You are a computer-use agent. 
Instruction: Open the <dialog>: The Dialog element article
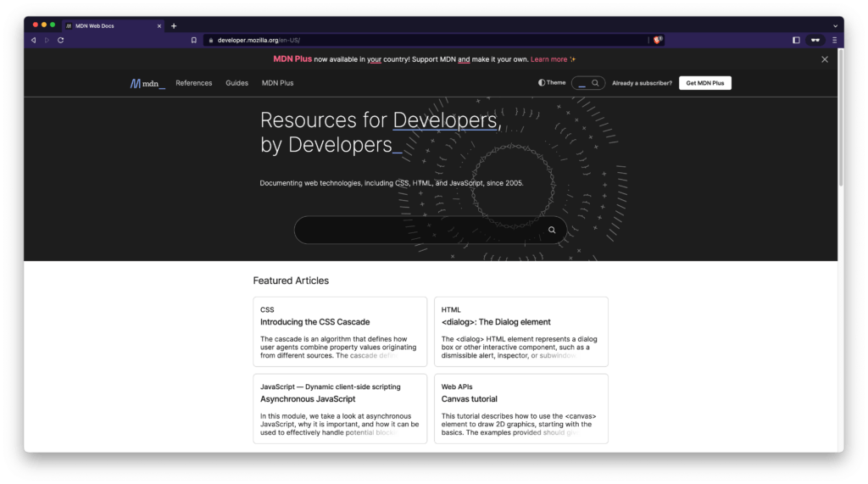pos(495,322)
